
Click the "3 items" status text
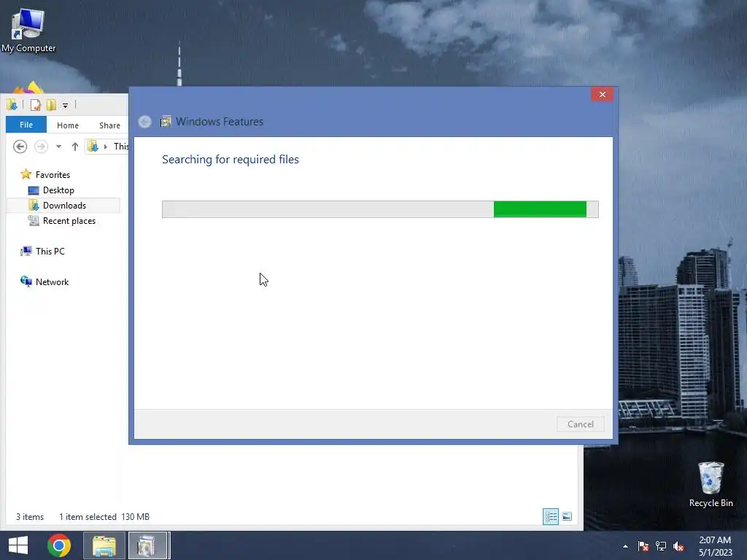coord(30,517)
